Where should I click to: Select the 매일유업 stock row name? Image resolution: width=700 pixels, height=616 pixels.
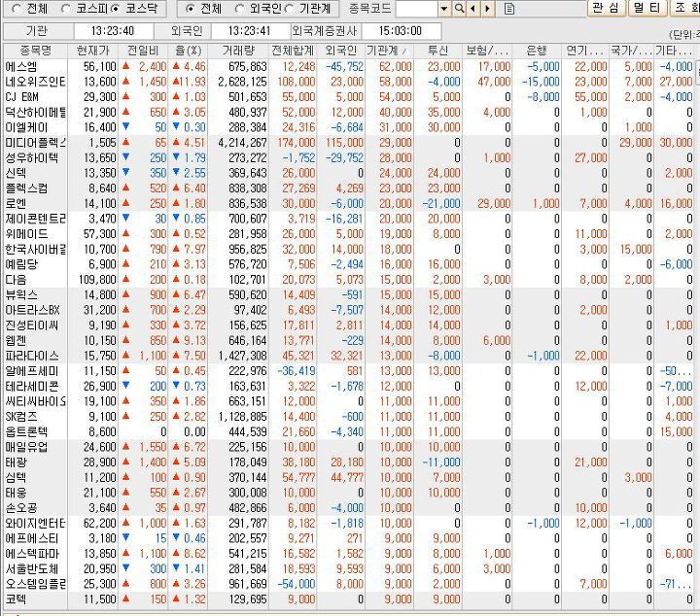click(26, 447)
